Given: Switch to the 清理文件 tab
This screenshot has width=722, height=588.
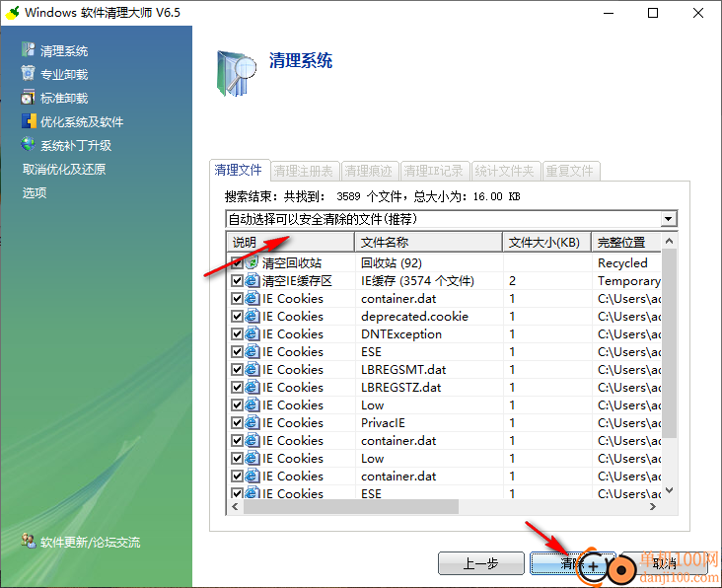Looking at the screenshot, I should [x=239, y=170].
